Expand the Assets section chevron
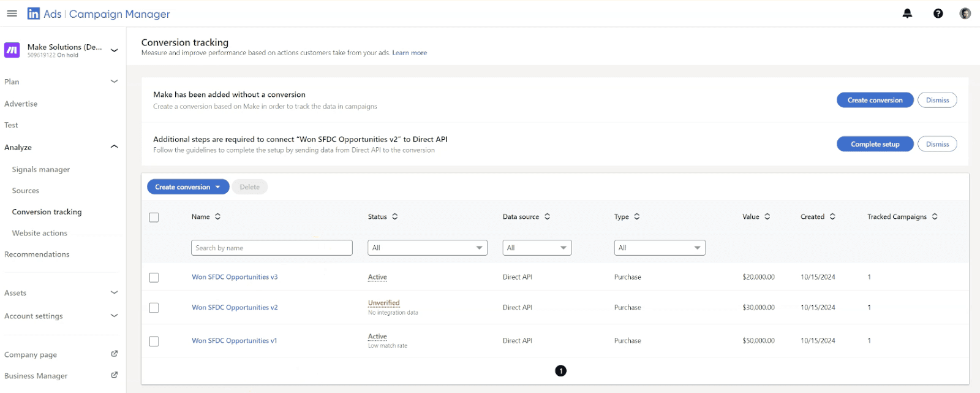The height and width of the screenshot is (393, 980). (114, 292)
